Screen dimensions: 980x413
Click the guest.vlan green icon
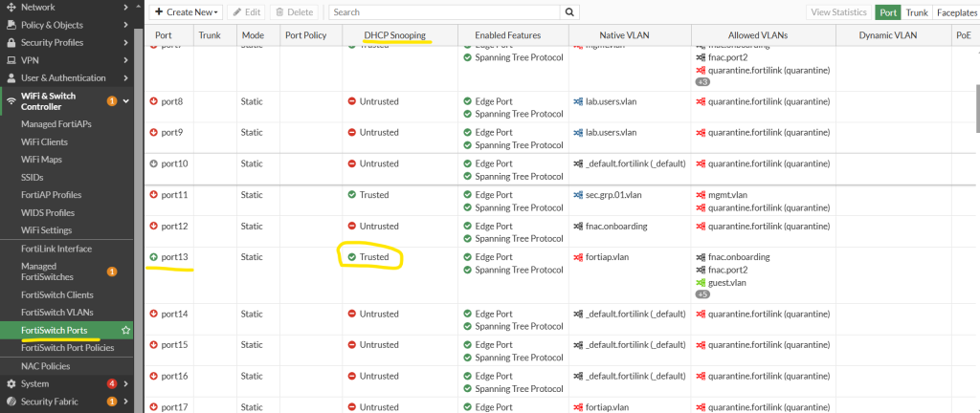click(701, 283)
